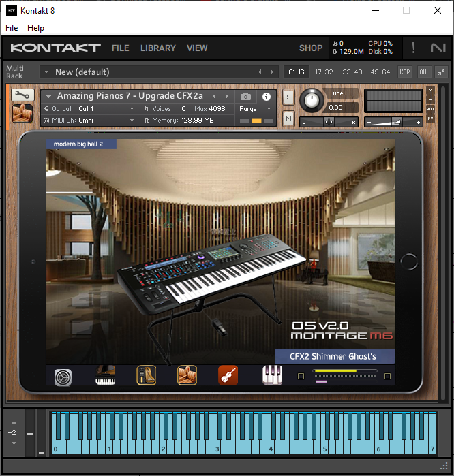The image size is (454, 476).
Task: Click the exclamation warning icon
Action: 413,48
